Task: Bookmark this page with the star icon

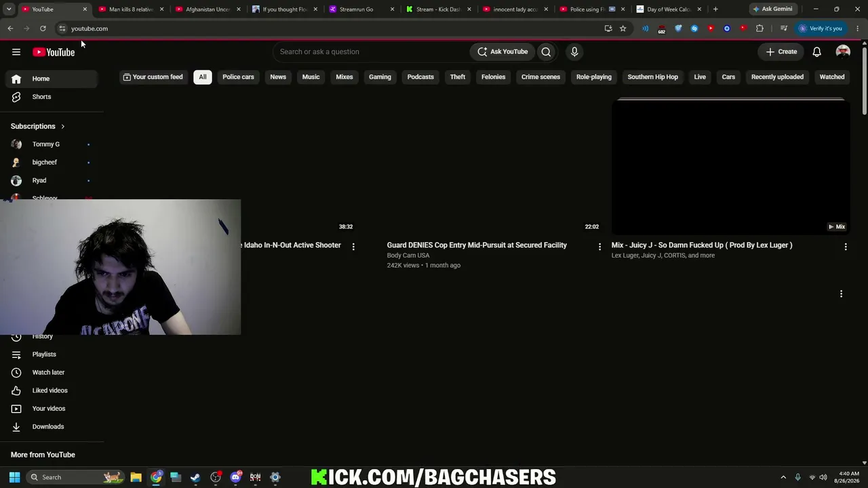Action: pos(623,28)
